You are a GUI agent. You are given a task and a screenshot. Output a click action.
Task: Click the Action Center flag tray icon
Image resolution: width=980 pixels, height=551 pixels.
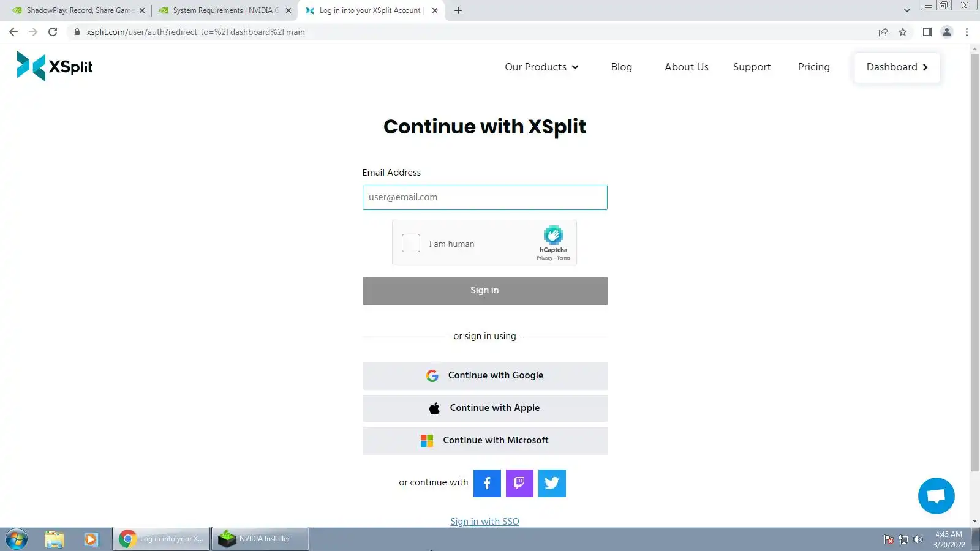point(889,539)
